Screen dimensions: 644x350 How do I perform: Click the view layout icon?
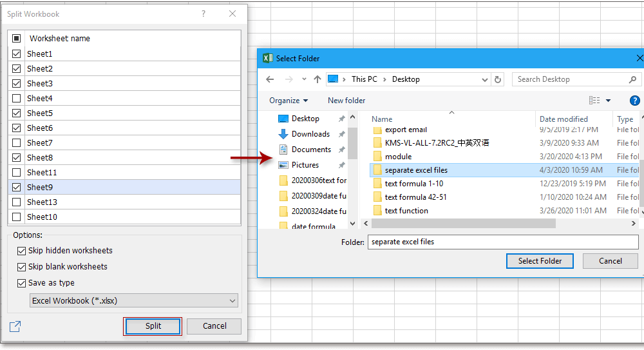point(594,101)
